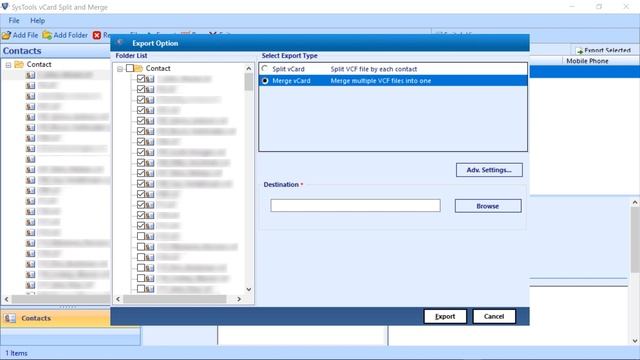Click Folder List scroll left arrow

tap(118, 299)
